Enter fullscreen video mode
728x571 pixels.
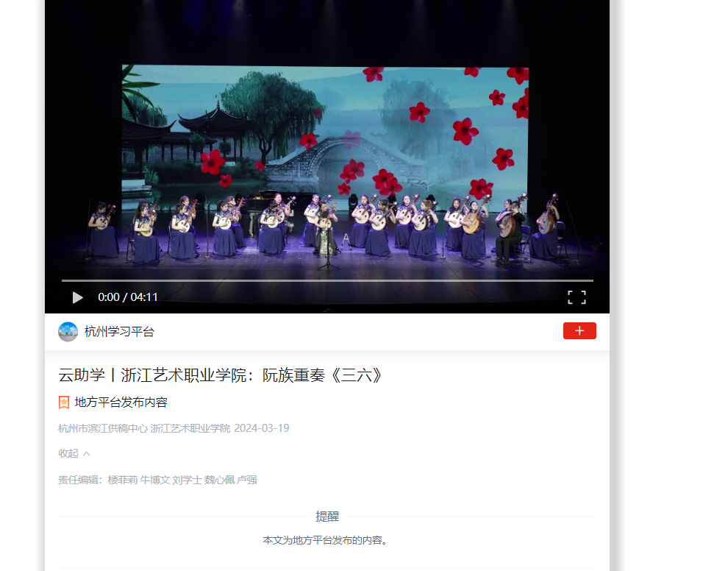tap(577, 297)
